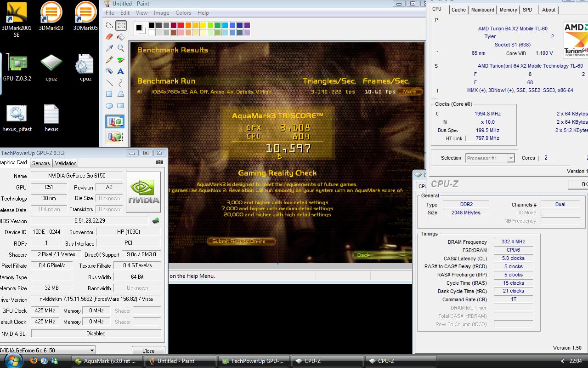The width and height of the screenshot is (588, 368).
Task: Open Paint's Image menu
Action: 161,13
